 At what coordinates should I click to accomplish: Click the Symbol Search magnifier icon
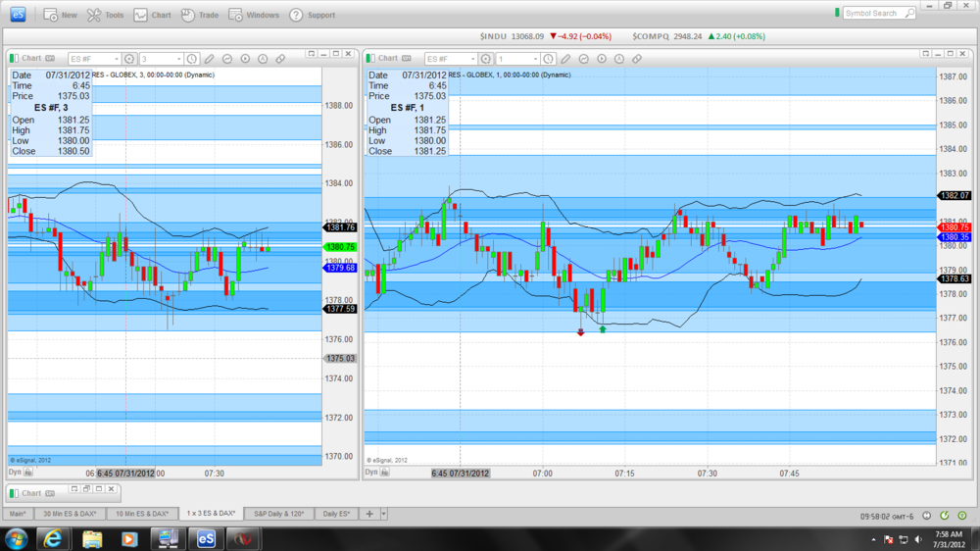tap(910, 13)
